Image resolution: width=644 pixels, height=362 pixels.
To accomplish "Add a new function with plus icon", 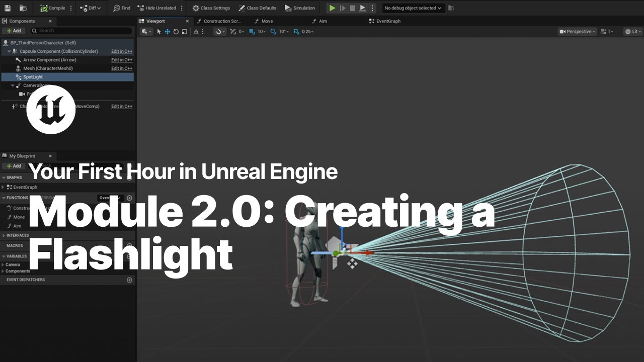I will point(129,198).
